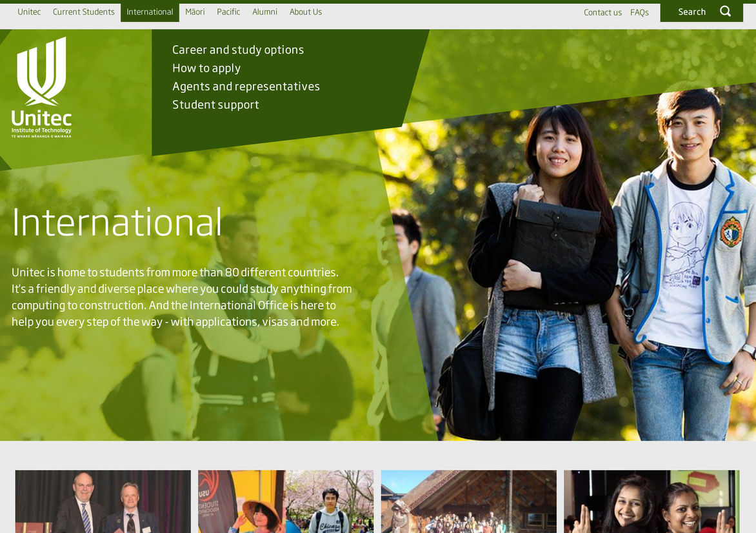
Task: Select How to apply link
Action: tap(206, 68)
